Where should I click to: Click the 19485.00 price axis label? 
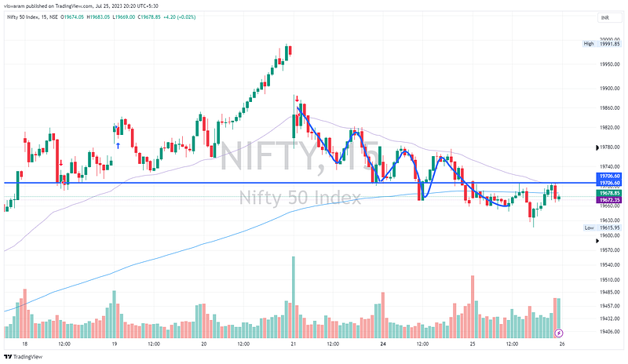[610, 293]
